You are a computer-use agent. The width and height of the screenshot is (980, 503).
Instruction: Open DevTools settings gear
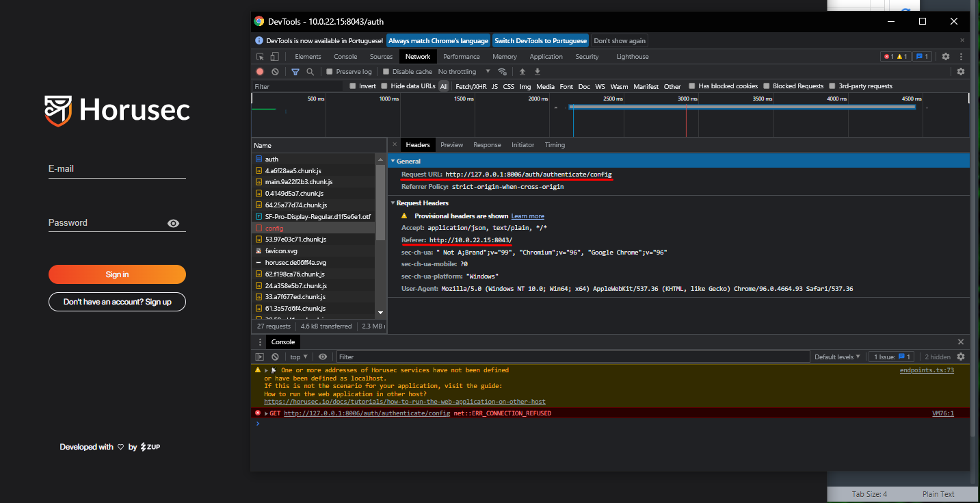coord(945,56)
